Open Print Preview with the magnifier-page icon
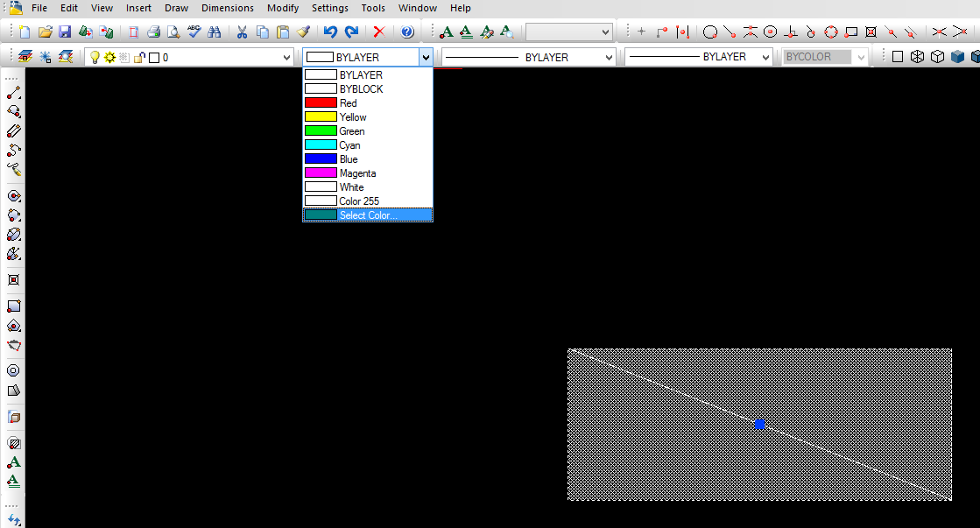 point(173,32)
